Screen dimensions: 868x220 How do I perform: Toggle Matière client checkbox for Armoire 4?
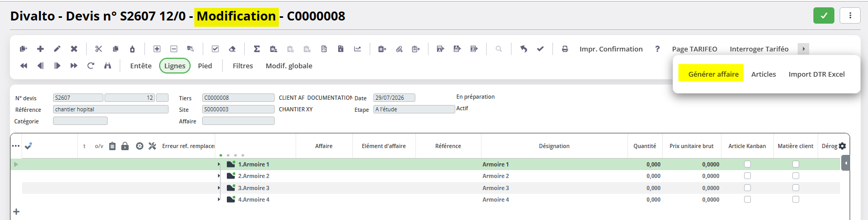pyautogui.click(x=796, y=200)
